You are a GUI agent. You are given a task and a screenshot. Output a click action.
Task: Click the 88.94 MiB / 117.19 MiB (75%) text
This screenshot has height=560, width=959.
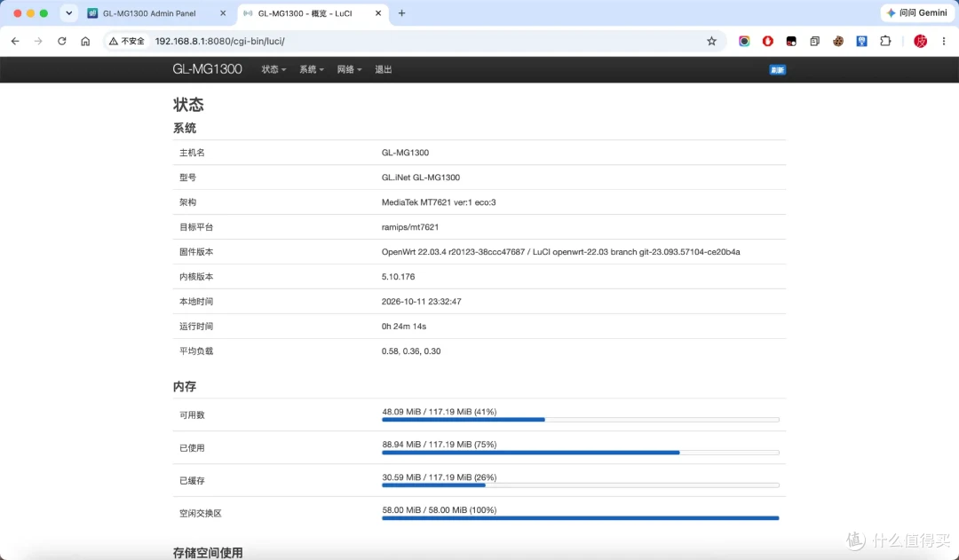(440, 445)
